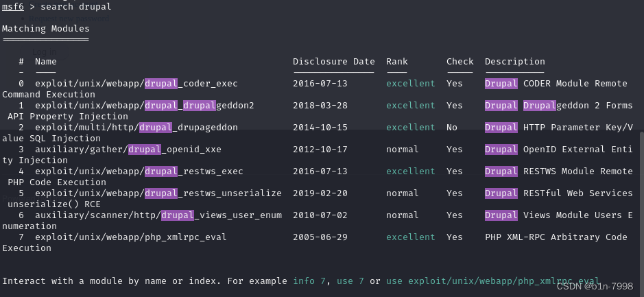Click disclosure date 2014-10-15
The image size is (644, 297).
tap(320, 128)
